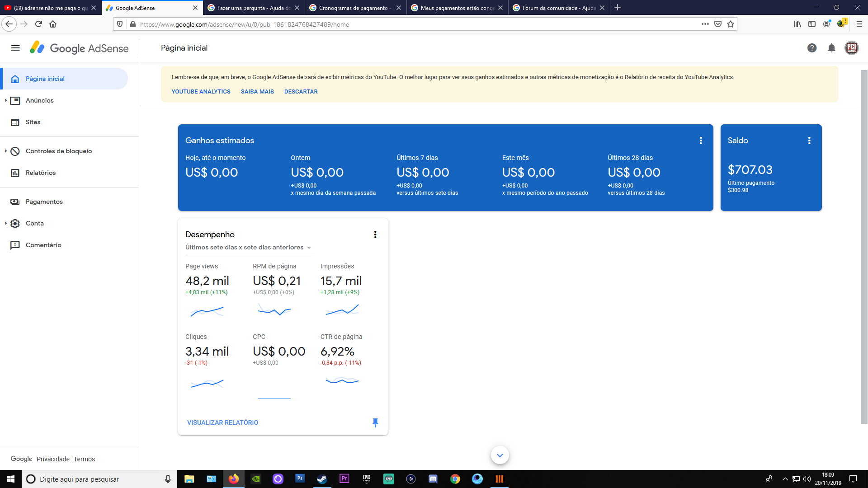The image size is (868, 488).
Task: Click the page vertical scrollbar
Action: click(x=864, y=246)
